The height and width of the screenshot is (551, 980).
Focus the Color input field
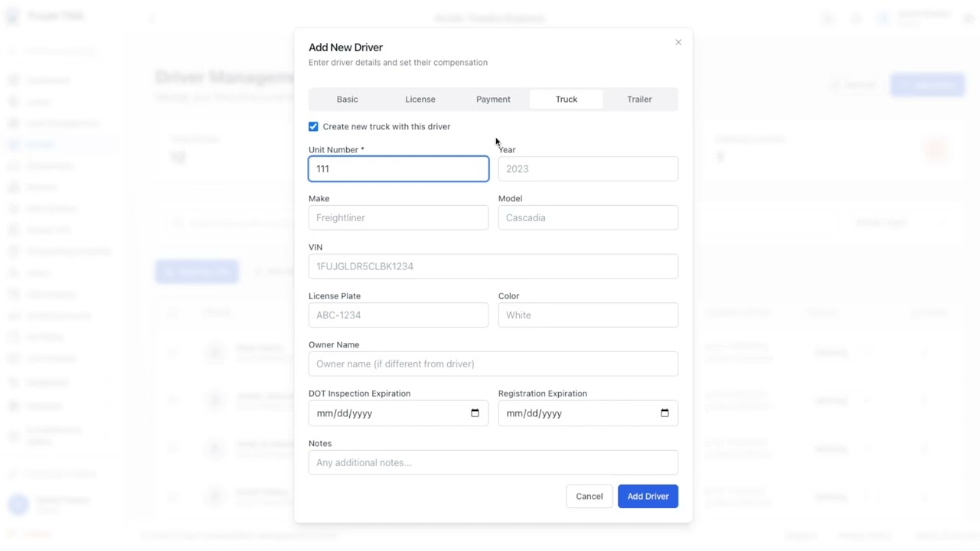point(588,315)
